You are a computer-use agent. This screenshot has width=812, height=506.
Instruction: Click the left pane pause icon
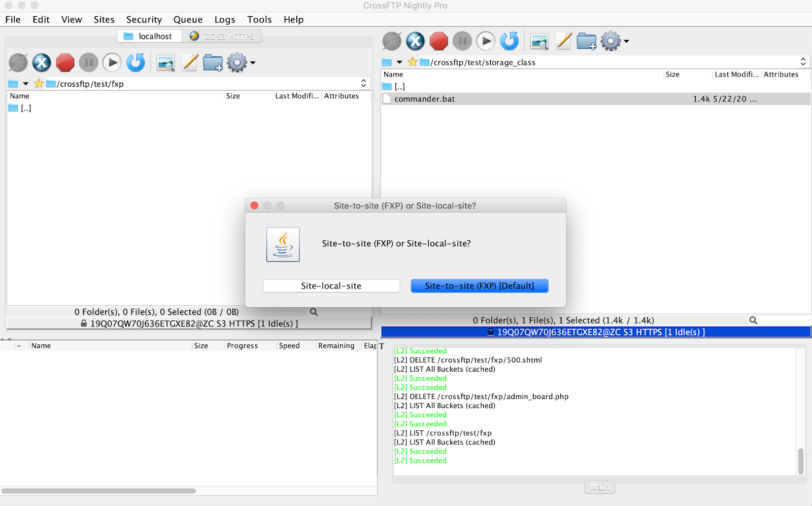pyautogui.click(x=88, y=63)
